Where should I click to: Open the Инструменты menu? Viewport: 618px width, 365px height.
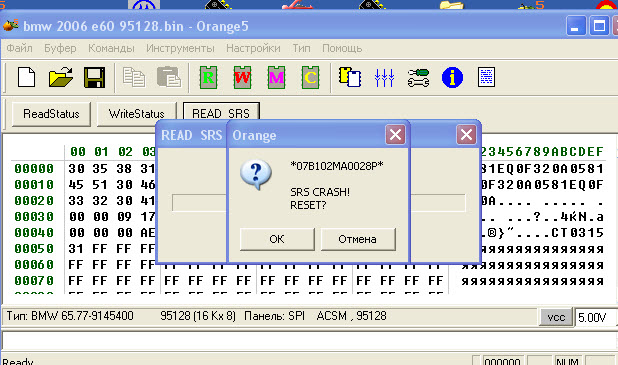[180, 48]
